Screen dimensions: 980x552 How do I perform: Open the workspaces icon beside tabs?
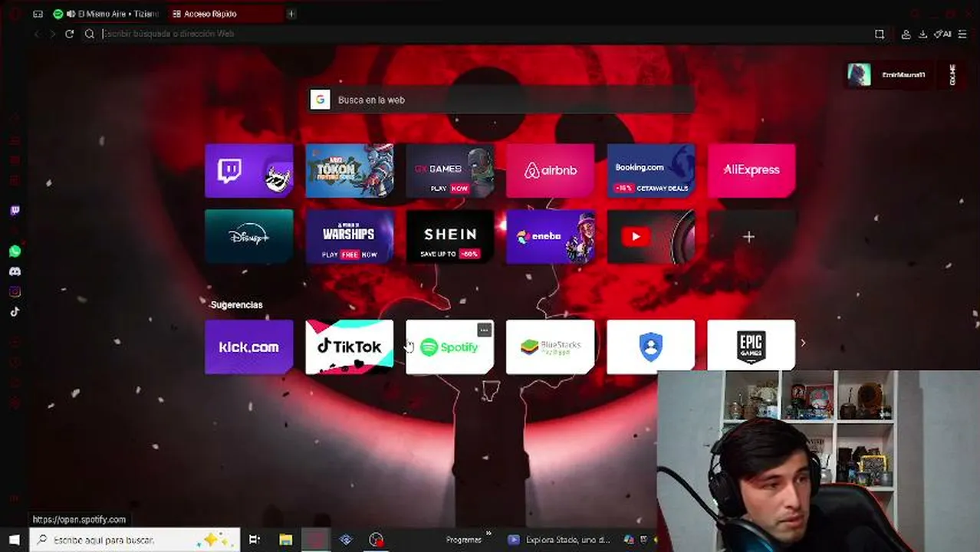click(x=38, y=14)
